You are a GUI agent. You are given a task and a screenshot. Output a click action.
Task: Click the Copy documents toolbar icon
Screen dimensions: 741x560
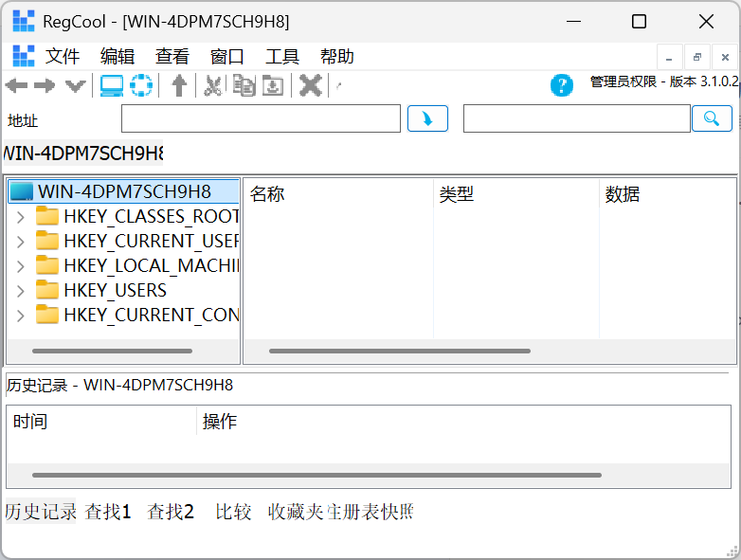click(x=244, y=85)
